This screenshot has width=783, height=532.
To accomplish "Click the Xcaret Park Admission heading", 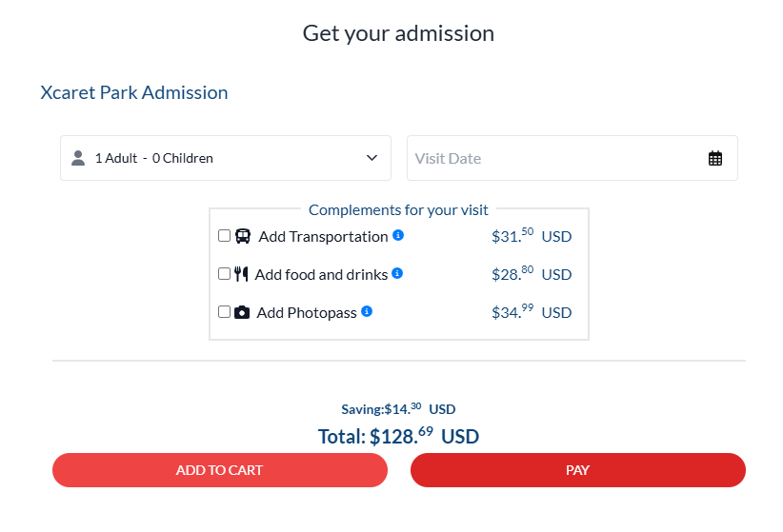I will coord(134,93).
